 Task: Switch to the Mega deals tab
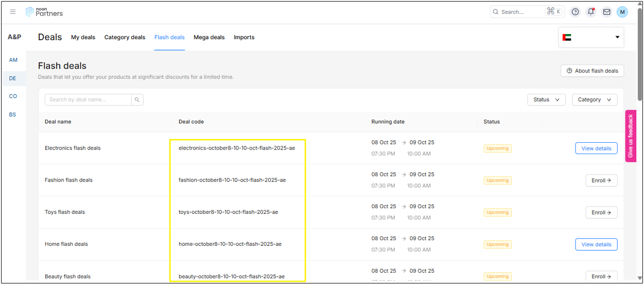[209, 37]
